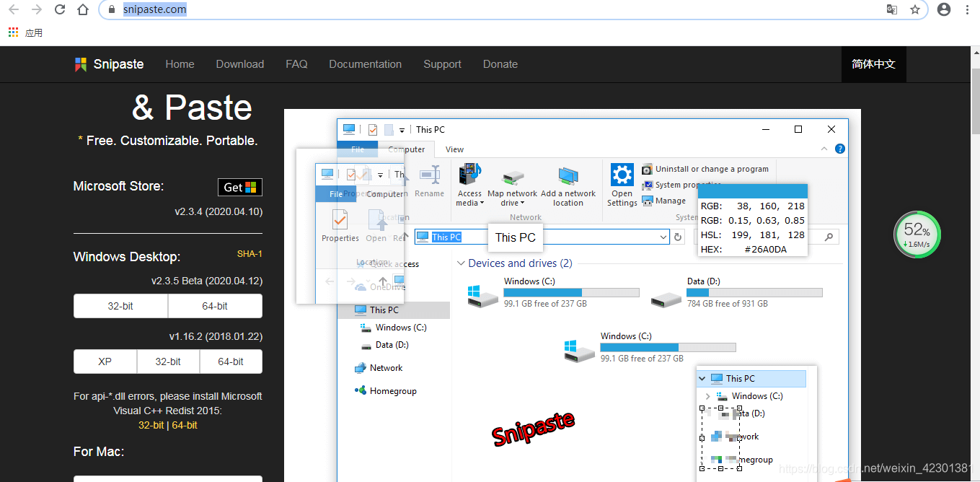
Task: Click the version text v2.3.4 (2020.04.10)
Action: click(218, 211)
